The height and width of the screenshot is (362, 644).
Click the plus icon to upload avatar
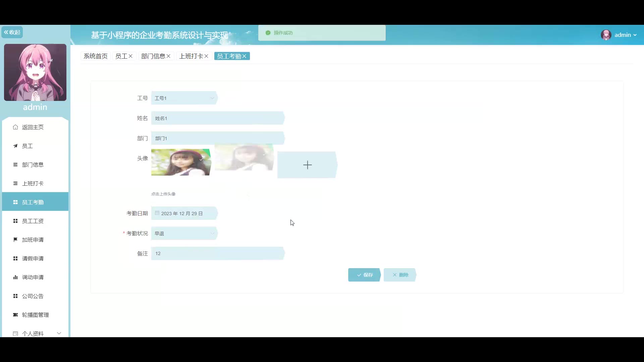307,165
